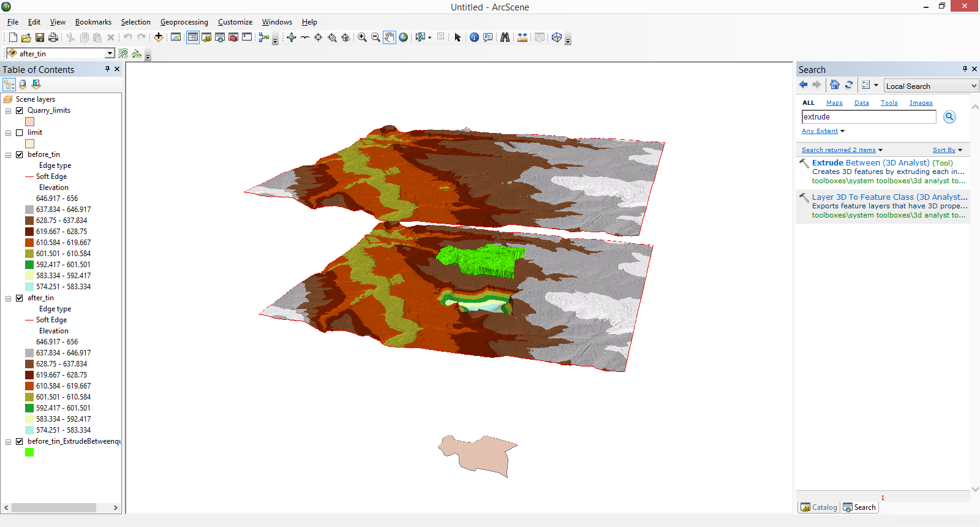Screen dimensions: 980x527
Task: Collapse the before_tin_ExtrudeBetween layer node
Action: pyautogui.click(x=9, y=442)
